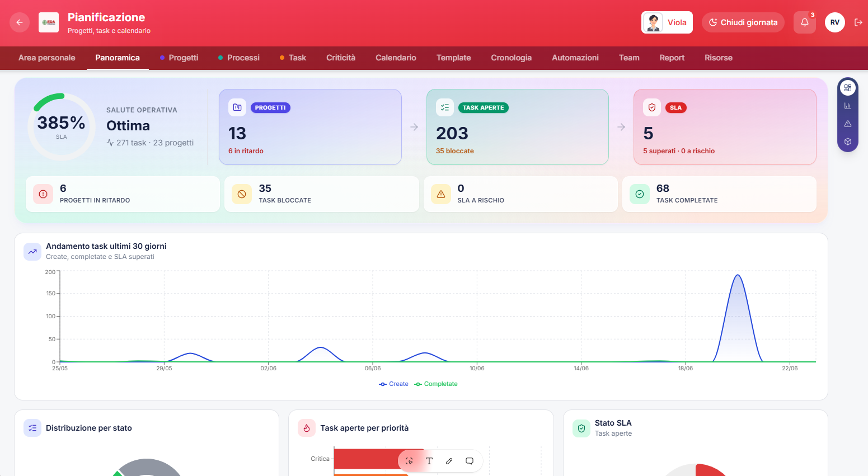Toggle the Completate series in the chart legend

(436, 384)
